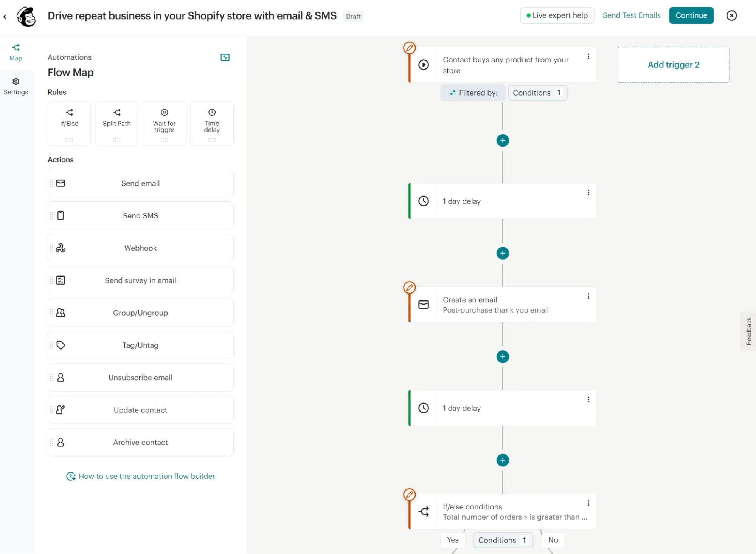756x554 pixels.
Task: Add a step above the If/else conditions card
Action: coord(503,460)
